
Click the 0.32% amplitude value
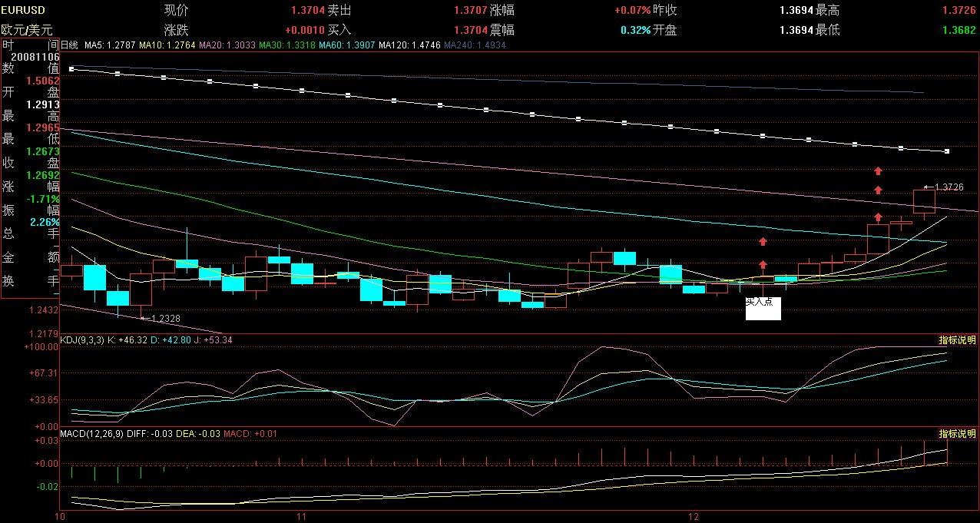636,30
